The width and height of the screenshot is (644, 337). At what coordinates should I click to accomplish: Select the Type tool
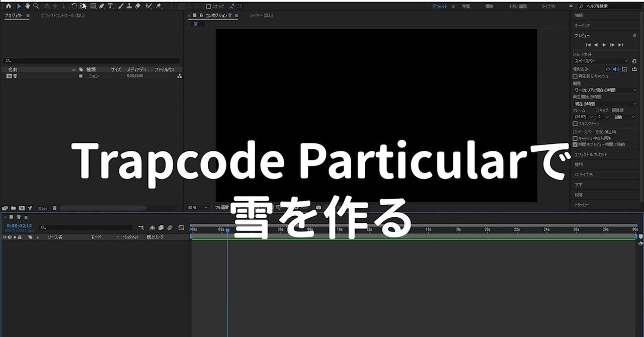(110, 6)
